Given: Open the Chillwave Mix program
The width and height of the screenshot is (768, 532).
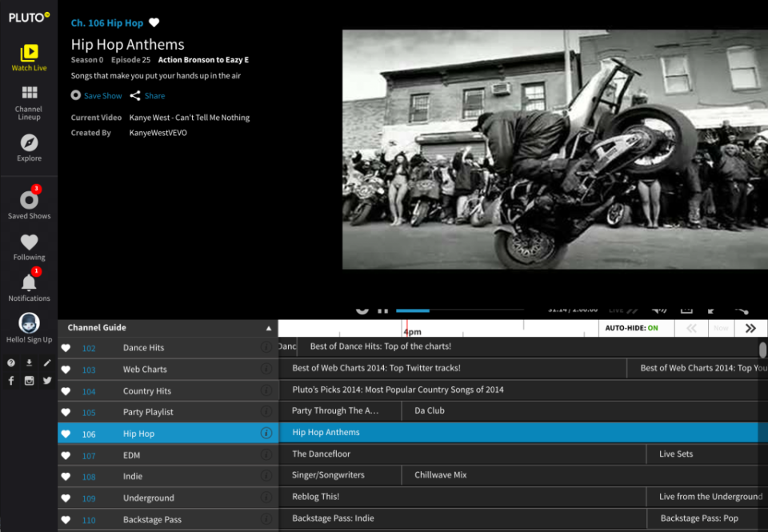Looking at the screenshot, I should (x=579, y=474).
